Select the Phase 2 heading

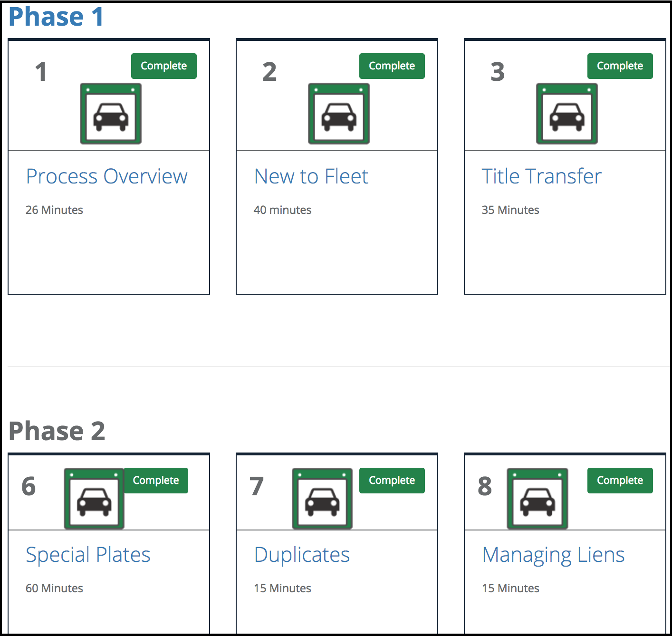57,431
